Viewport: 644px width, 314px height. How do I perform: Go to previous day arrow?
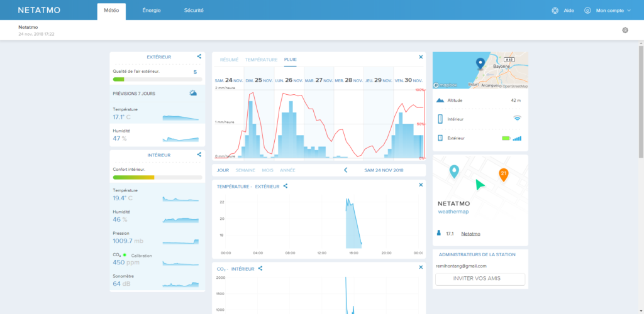tap(345, 170)
